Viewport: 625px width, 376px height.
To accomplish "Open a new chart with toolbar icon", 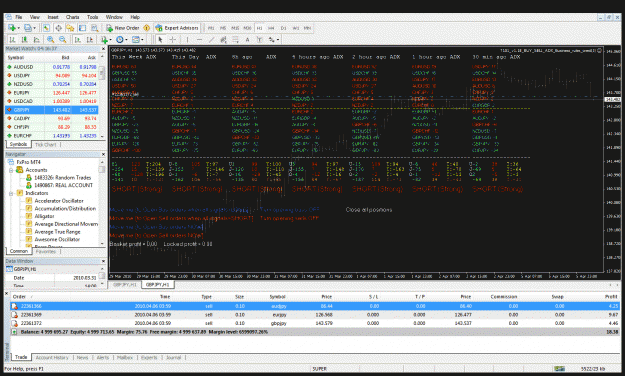I will coord(12,28).
